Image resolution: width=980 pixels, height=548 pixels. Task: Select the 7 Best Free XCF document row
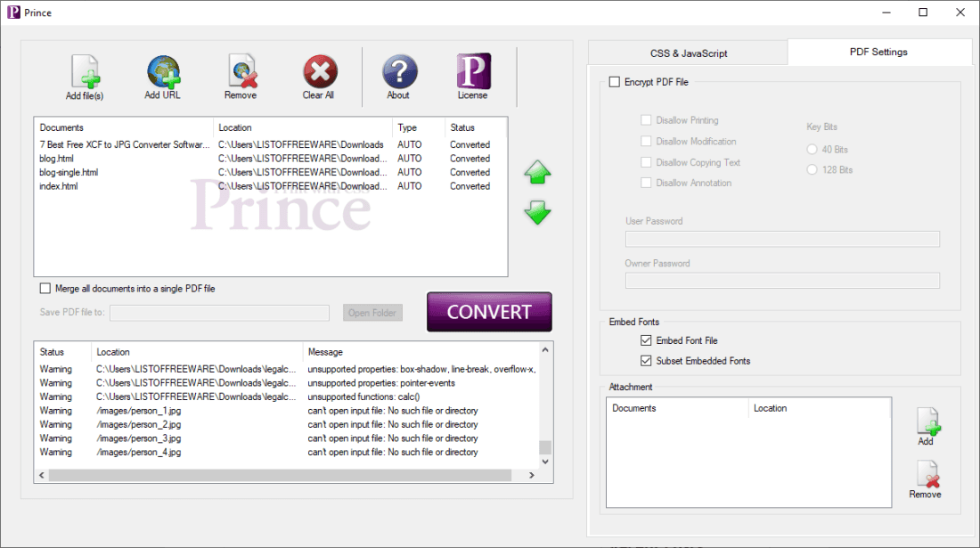point(270,144)
